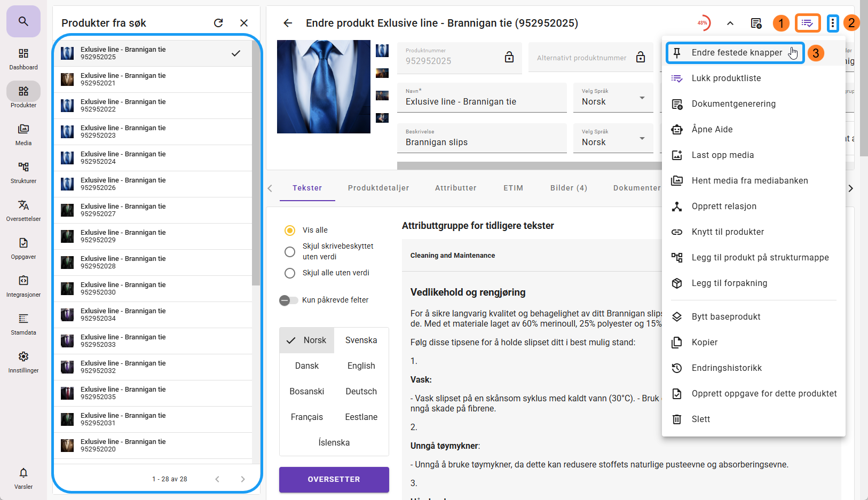Click lock icon next to Produktnummer field
Image resolution: width=868 pixels, height=500 pixels.
[x=509, y=57]
